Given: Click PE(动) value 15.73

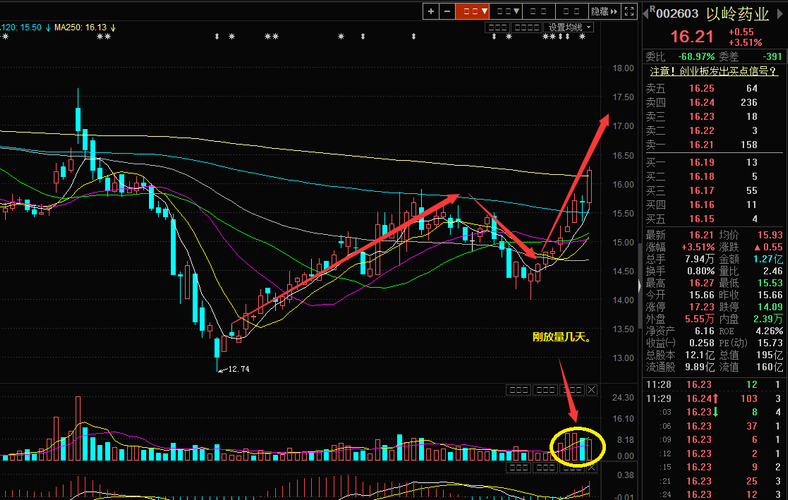Looking at the screenshot, I should (769, 343).
